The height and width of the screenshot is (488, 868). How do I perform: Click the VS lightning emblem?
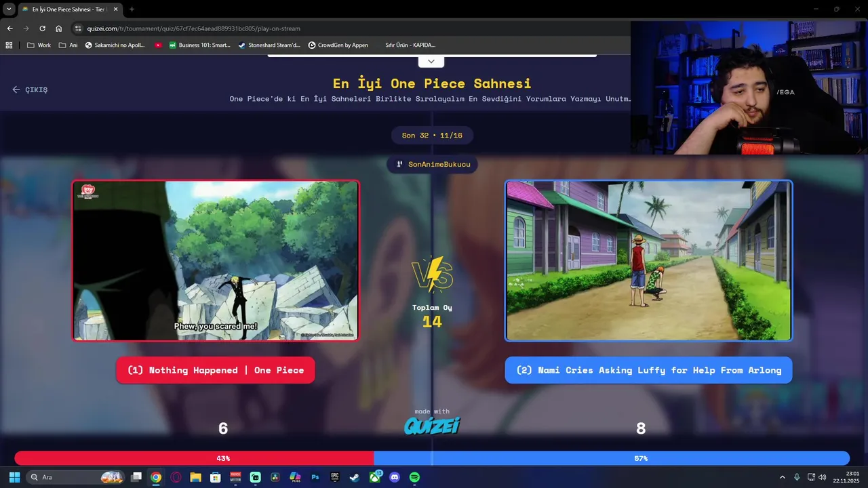(x=432, y=274)
